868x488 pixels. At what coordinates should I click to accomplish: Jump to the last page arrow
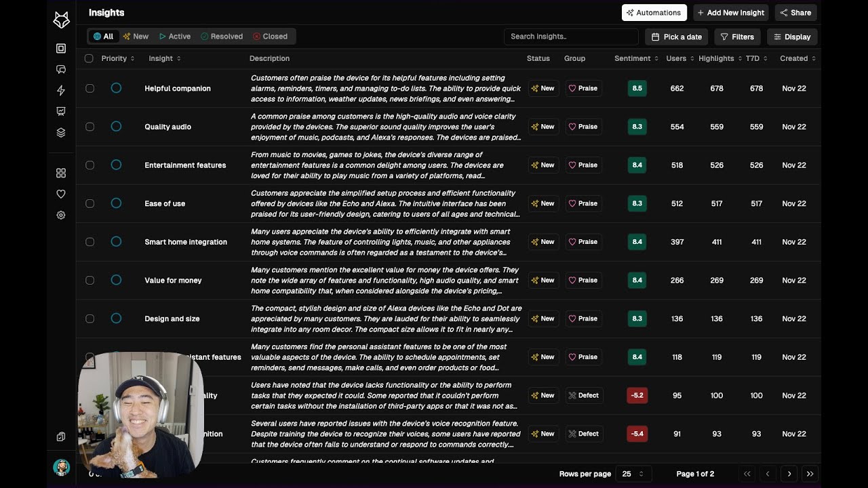coord(810,474)
